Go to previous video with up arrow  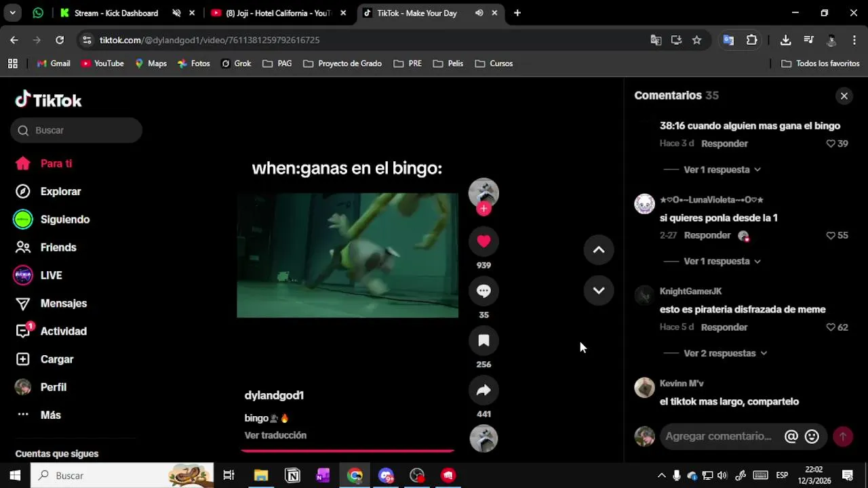pyautogui.click(x=599, y=249)
